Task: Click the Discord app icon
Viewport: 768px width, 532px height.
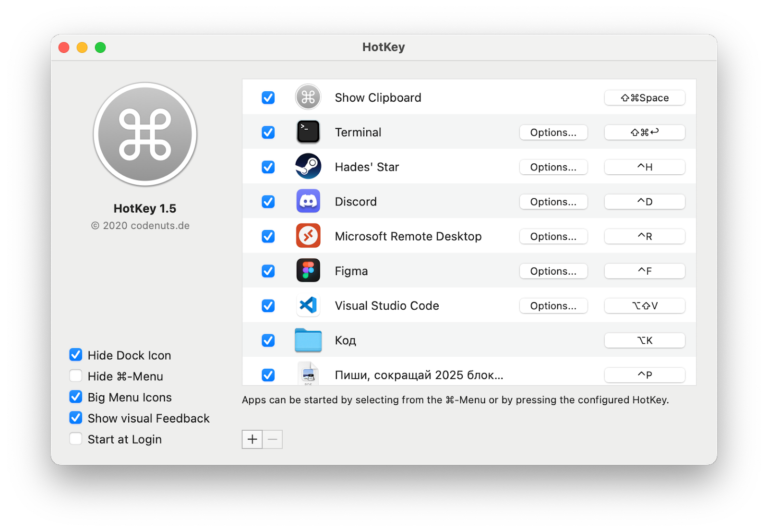Action: pyautogui.click(x=308, y=201)
